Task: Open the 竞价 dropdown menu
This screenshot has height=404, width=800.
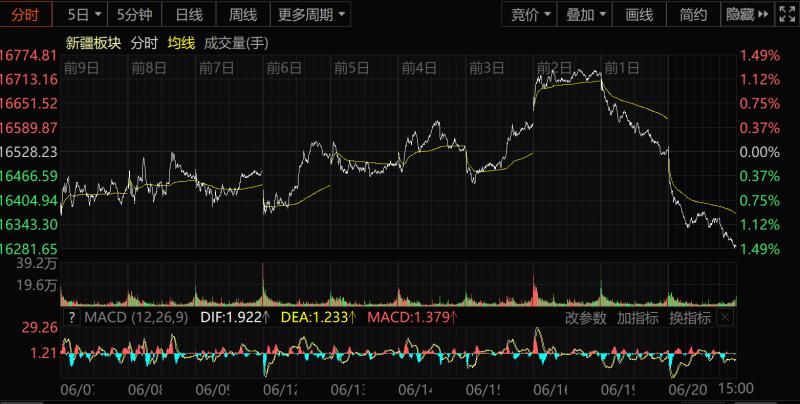Action: (530, 15)
